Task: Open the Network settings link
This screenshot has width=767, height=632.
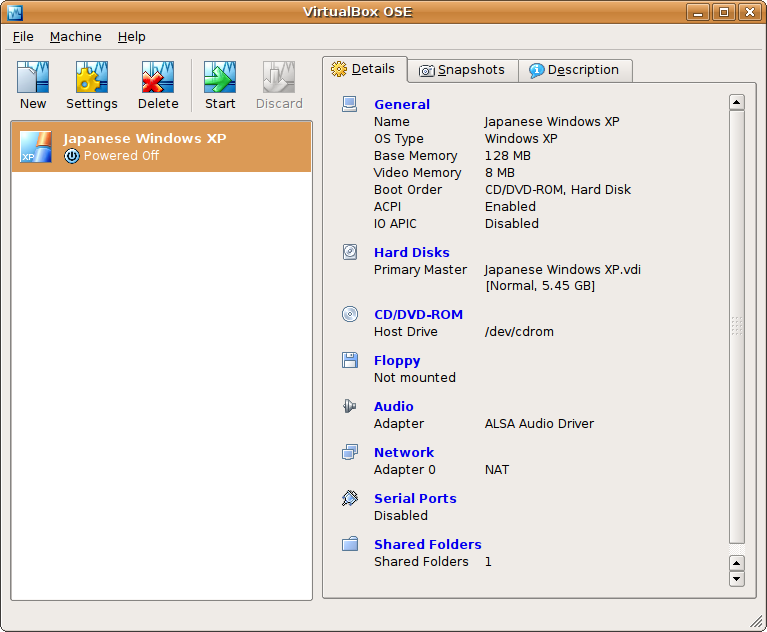Action: (x=404, y=452)
